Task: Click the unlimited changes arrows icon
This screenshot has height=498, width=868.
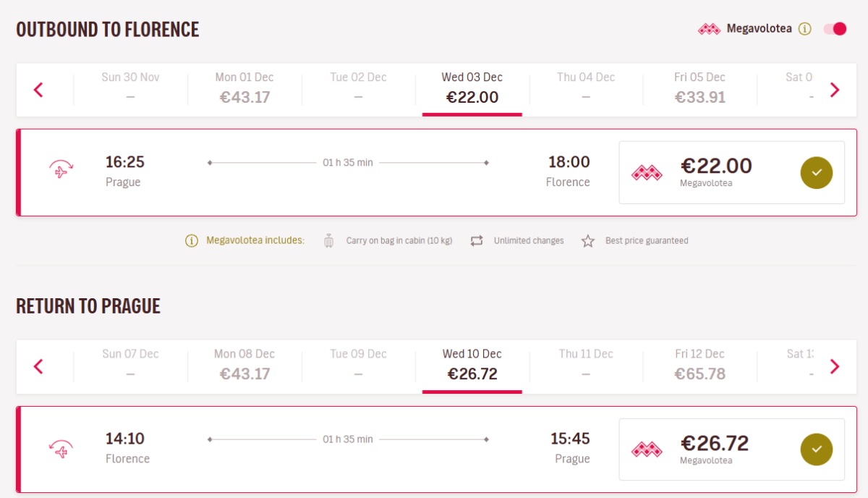Action: [476, 241]
